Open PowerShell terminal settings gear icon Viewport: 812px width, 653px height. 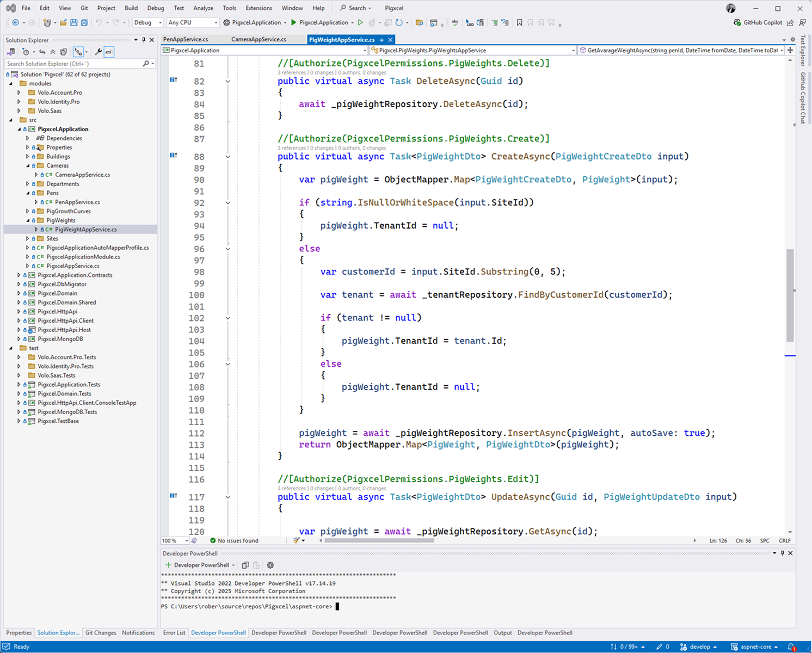click(x=270, y=565)
